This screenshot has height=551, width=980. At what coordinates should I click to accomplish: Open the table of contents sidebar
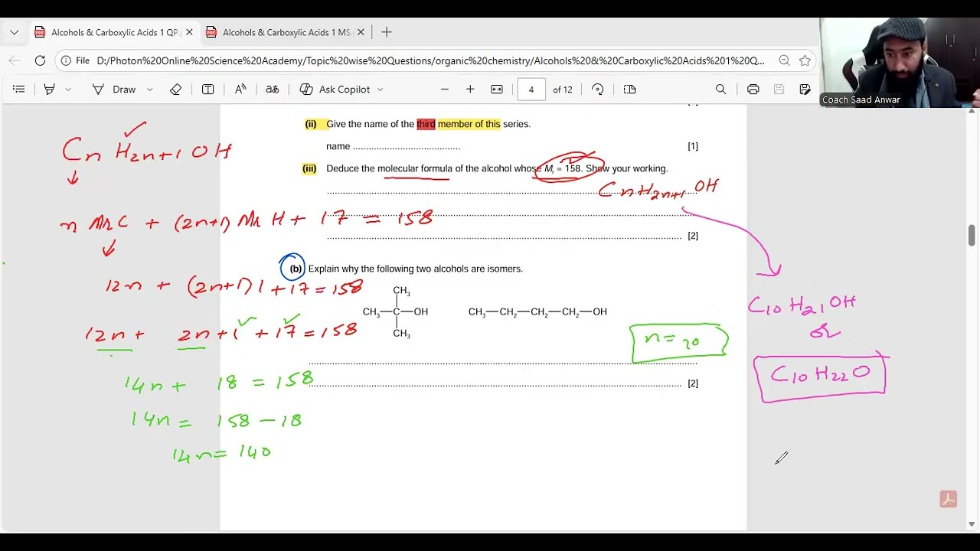point(19,90)
